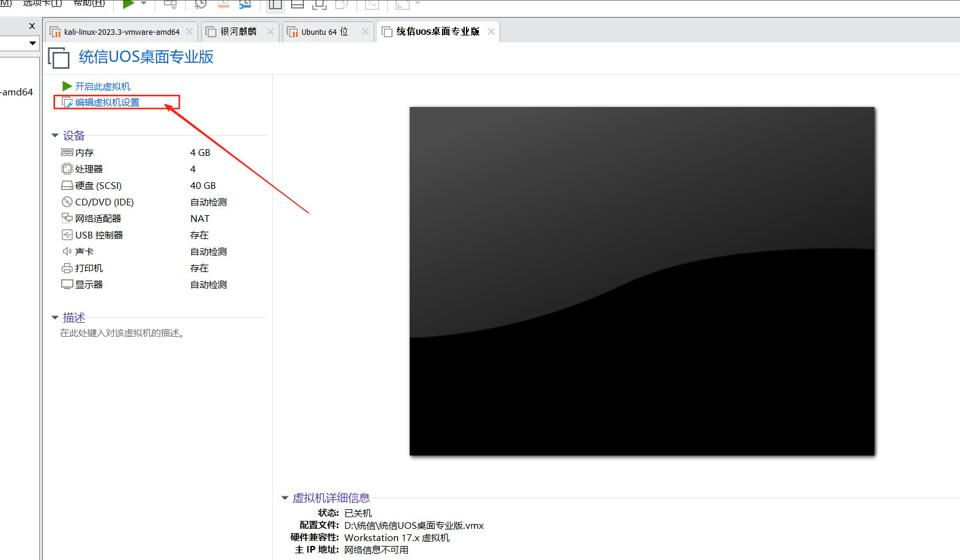Select the 内存 device row label
The width and height of the screenshot is (960, 560).
(84, 153)
